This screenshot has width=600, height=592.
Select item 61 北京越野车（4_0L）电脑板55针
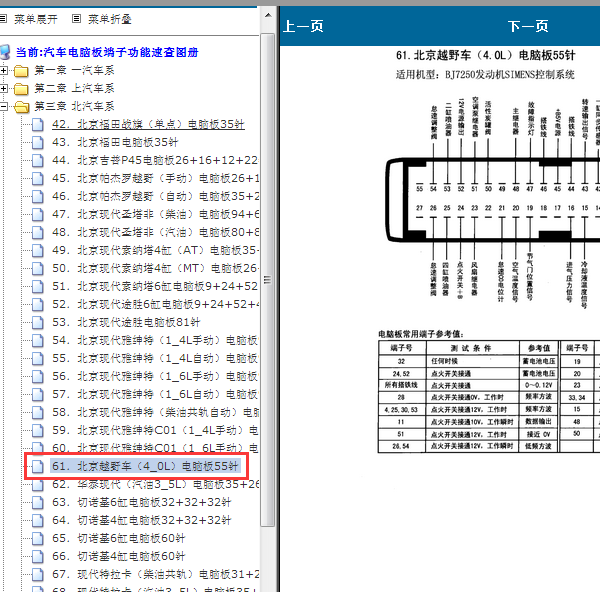click(145, 466)
